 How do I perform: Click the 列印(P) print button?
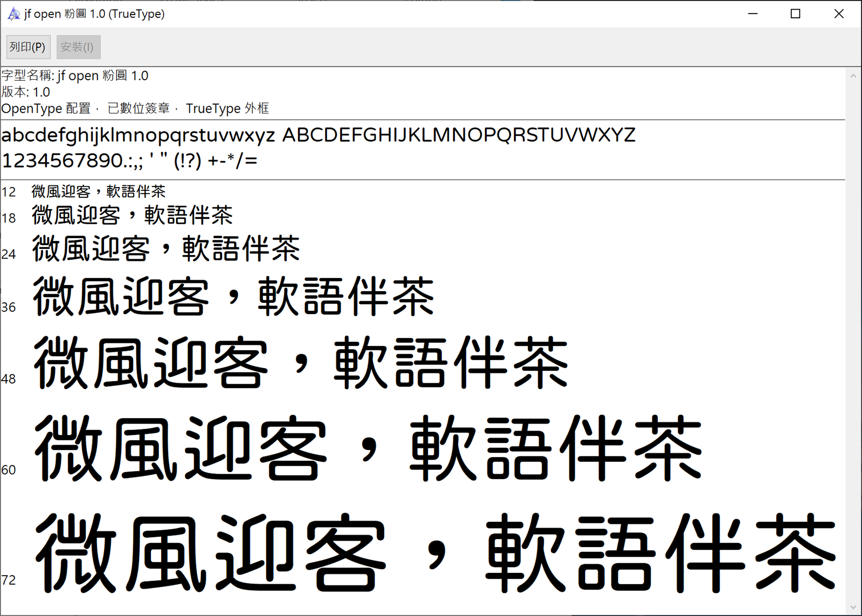click(27, 47)
